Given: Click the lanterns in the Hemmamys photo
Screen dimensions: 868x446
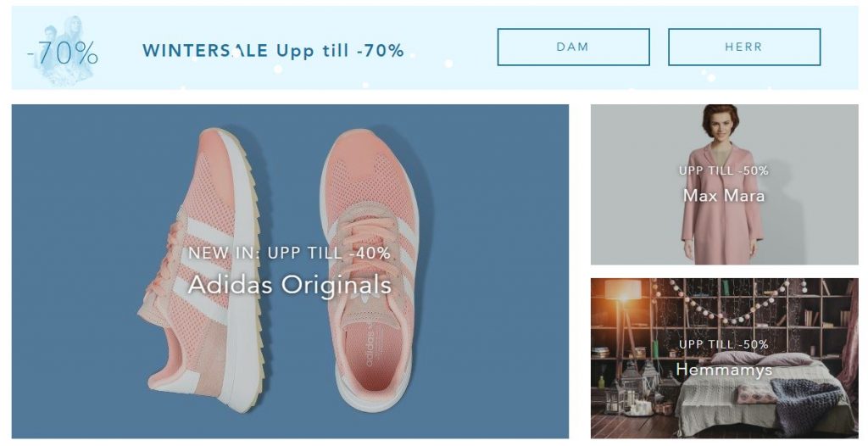Looking at the screenshot, I should [x=637, y=387].
